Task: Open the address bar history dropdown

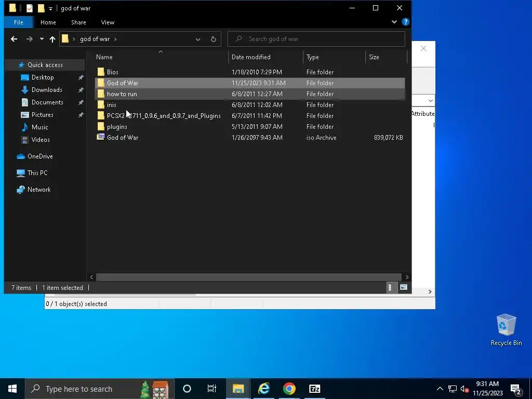Action: tap(198, 39)
